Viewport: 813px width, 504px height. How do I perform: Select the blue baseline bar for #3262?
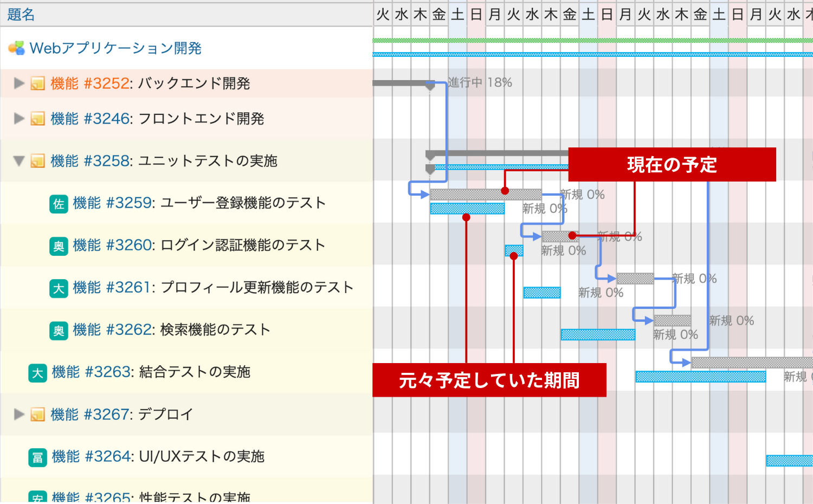pos(598,334)
